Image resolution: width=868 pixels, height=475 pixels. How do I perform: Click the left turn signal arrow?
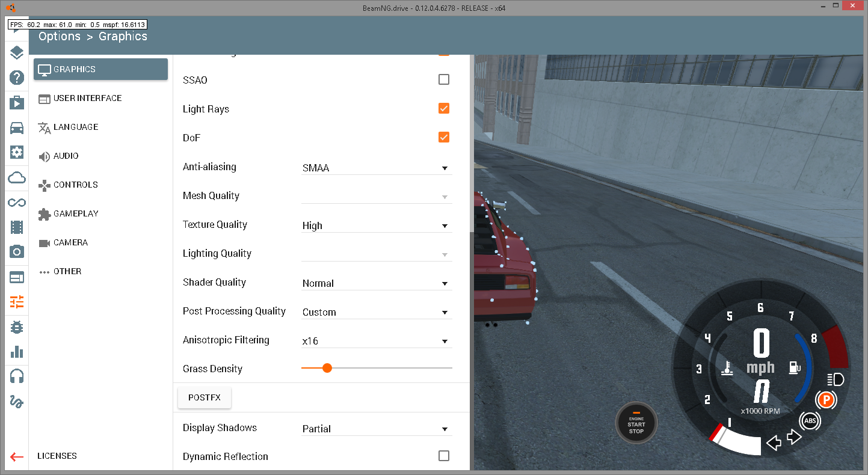point(774,443)
